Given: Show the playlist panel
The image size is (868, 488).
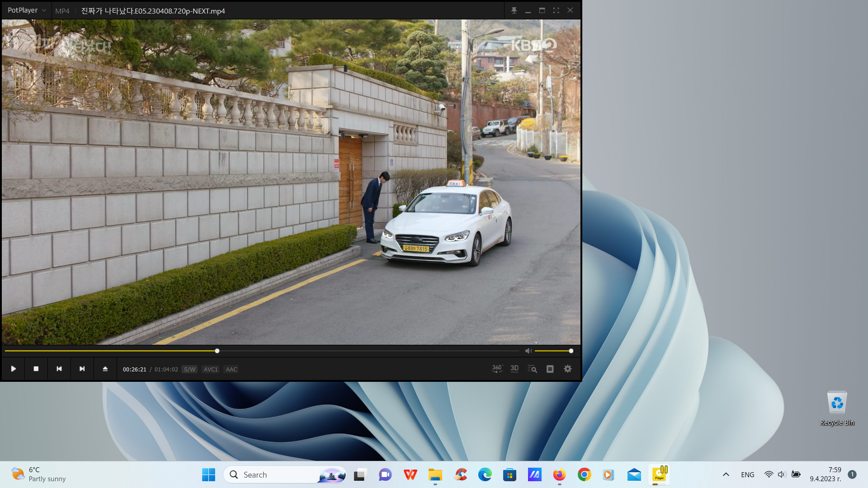Looking at the screenshot, I should 550,369.
